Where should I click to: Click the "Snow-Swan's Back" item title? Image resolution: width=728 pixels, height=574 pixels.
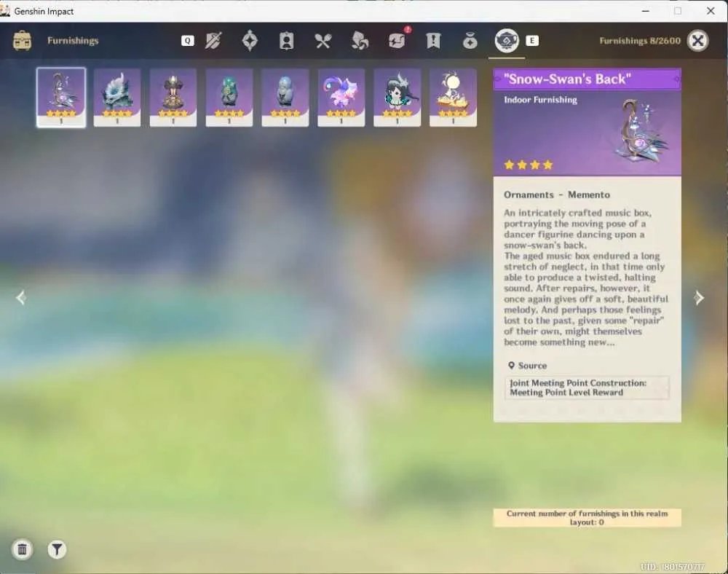[567, 79]
